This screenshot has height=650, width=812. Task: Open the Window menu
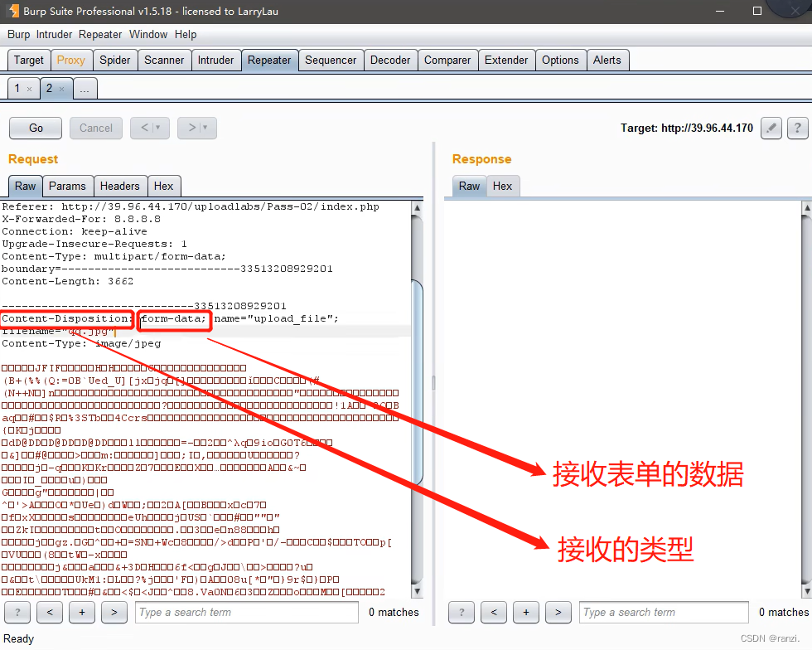tap(148, 34)
